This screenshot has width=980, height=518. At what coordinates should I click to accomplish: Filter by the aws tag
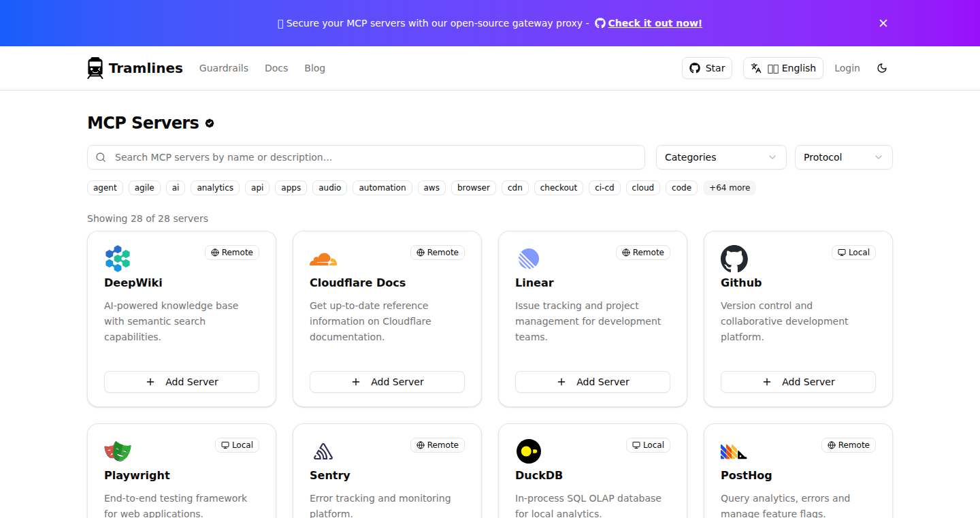(432, 188)
